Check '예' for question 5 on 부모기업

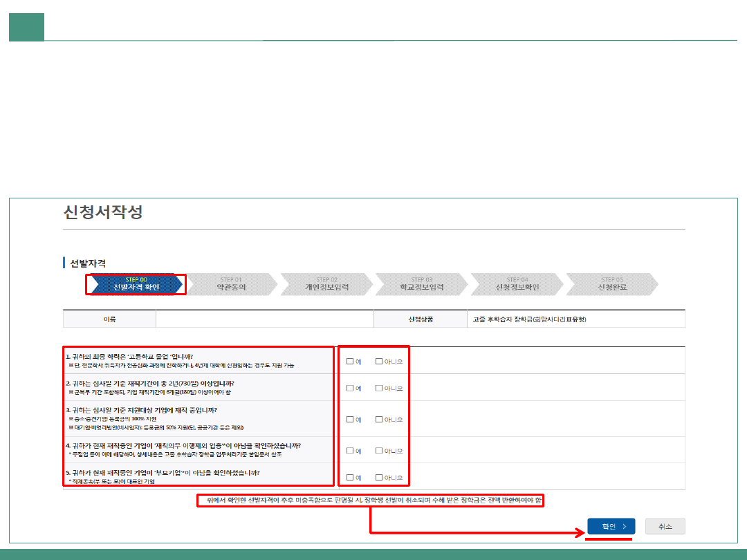tap(350, 477)
